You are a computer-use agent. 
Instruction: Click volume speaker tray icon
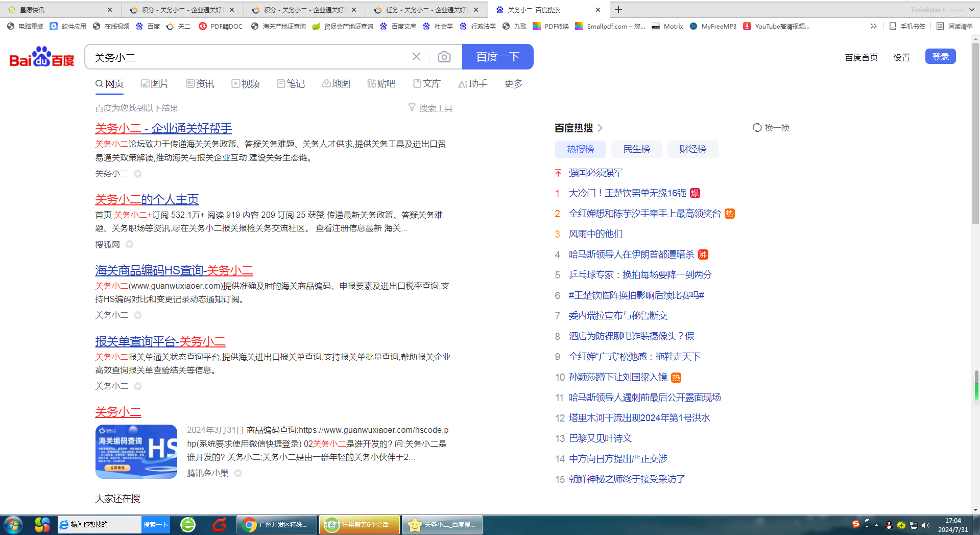(x=926, y=525)
